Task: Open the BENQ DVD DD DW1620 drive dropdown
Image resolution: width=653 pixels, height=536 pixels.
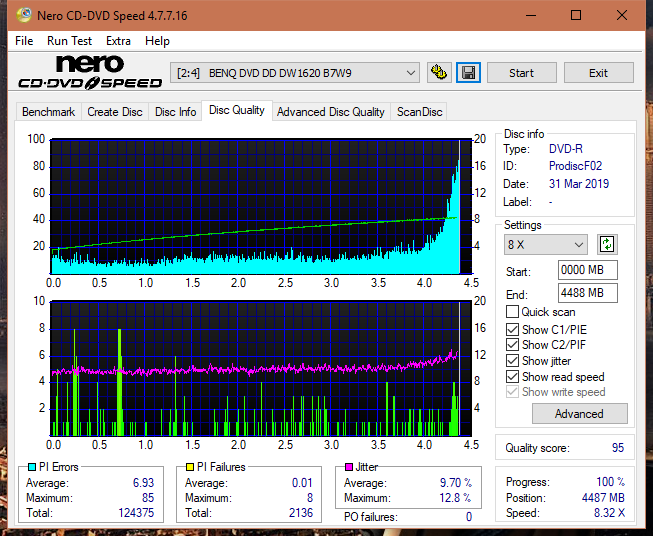Action: click(294, 73)
